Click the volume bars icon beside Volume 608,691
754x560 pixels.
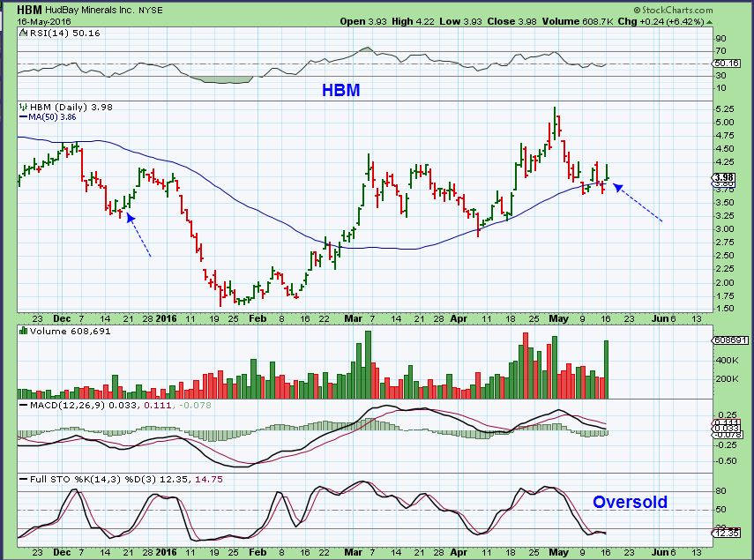click(x=24, y=332)
